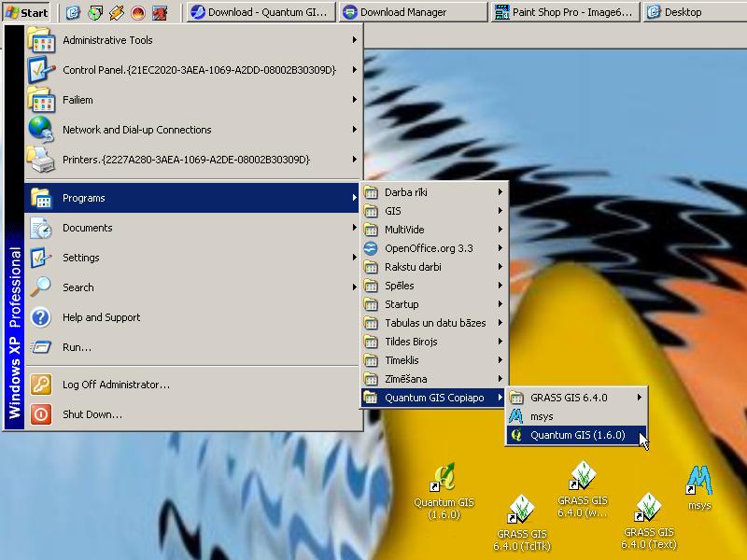Viewport: 747px width, 560px height.
Task: Click the Printers printer icon
Action: (x=41, y=160)
